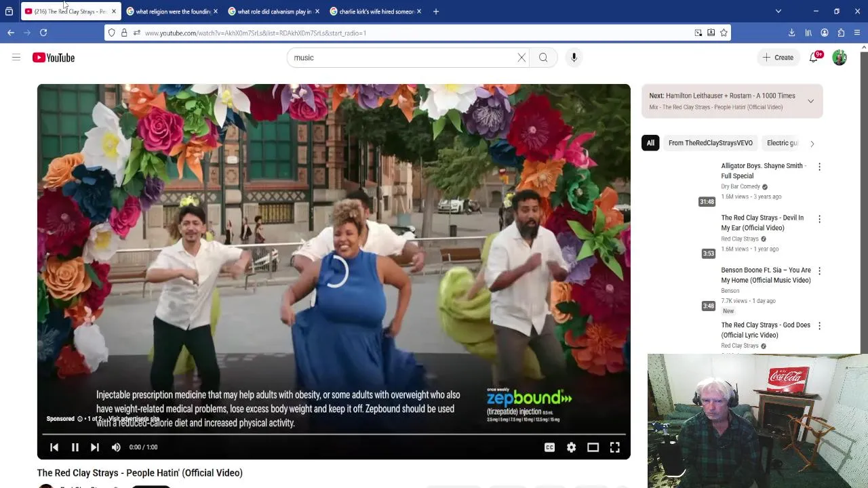Switch to 'charlie kirk's wife' tab
This screenshot has width=868, height=488.
(x=376, y=12)
